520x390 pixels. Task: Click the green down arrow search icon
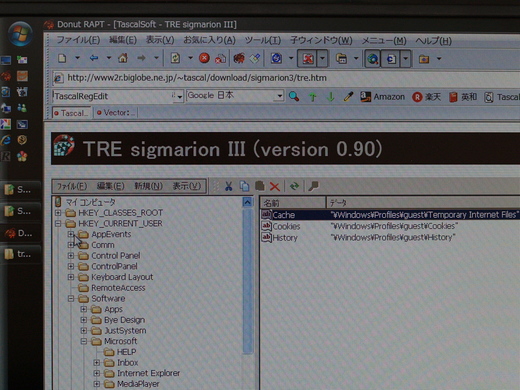[331, 97]
